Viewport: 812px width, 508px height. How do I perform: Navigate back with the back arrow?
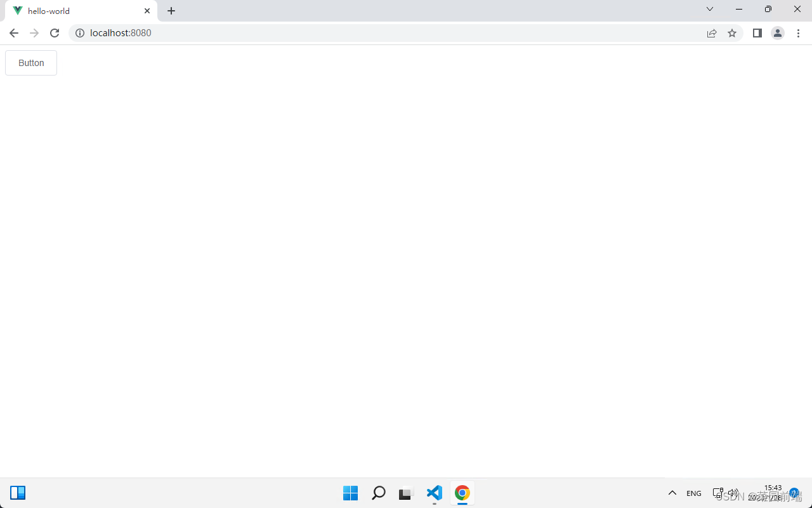13,33
